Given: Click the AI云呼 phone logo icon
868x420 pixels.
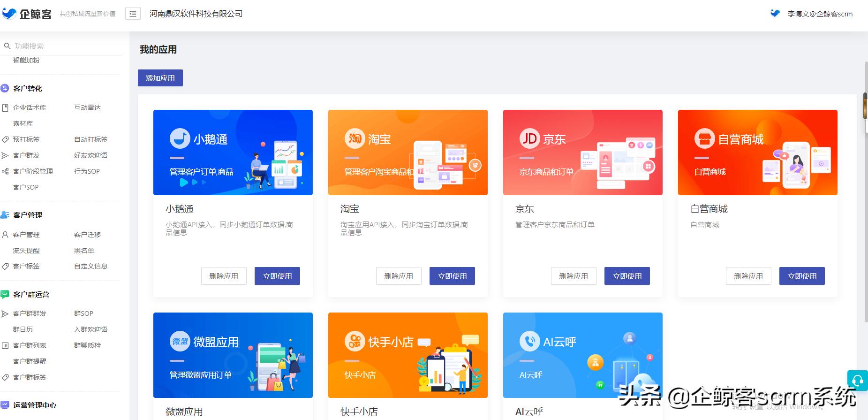Looking at the screenshot, I should point(529,341).
